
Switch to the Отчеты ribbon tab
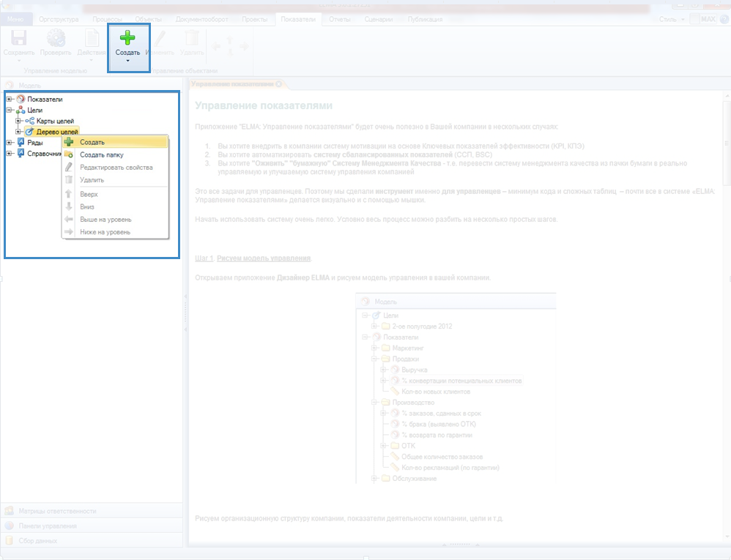(x=339, y=18)
